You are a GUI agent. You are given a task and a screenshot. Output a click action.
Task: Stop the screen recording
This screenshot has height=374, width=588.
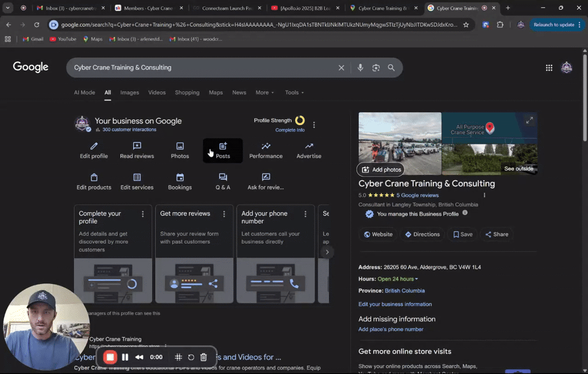(110, 357)
